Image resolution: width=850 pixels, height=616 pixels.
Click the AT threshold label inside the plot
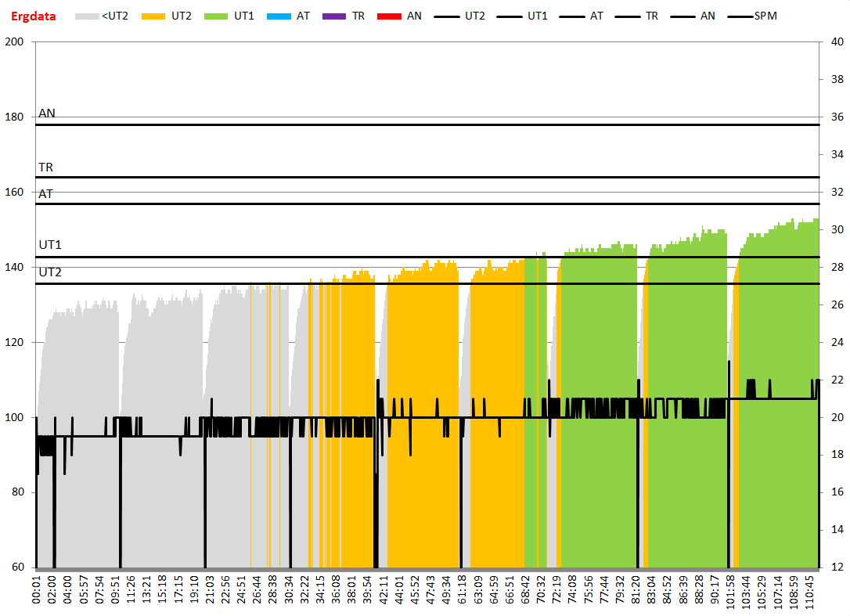(x=46, y=194)
